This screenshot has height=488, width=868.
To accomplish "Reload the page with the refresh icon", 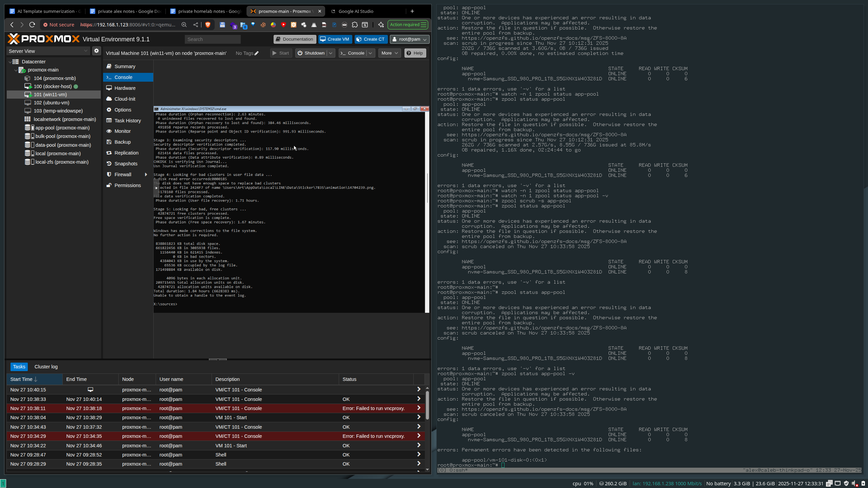I will [32, 25].
